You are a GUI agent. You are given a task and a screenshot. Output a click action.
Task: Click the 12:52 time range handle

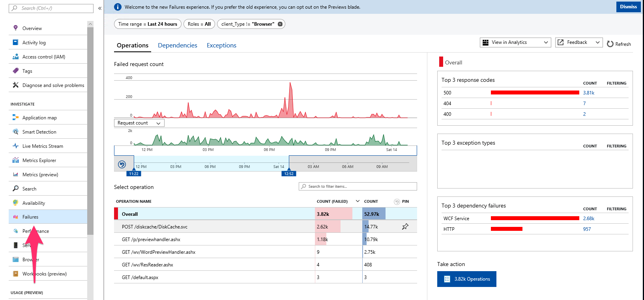click(289, 174)
